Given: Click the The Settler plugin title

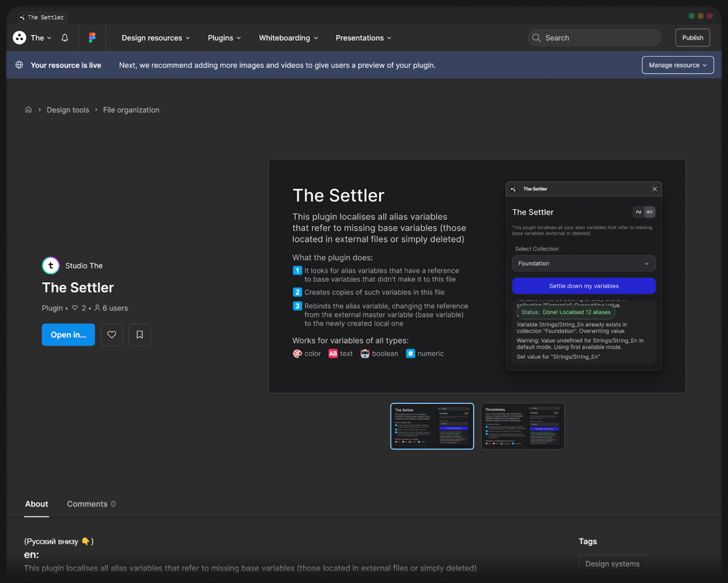Looking at the screenshot, I should click(x=78, y=288).
